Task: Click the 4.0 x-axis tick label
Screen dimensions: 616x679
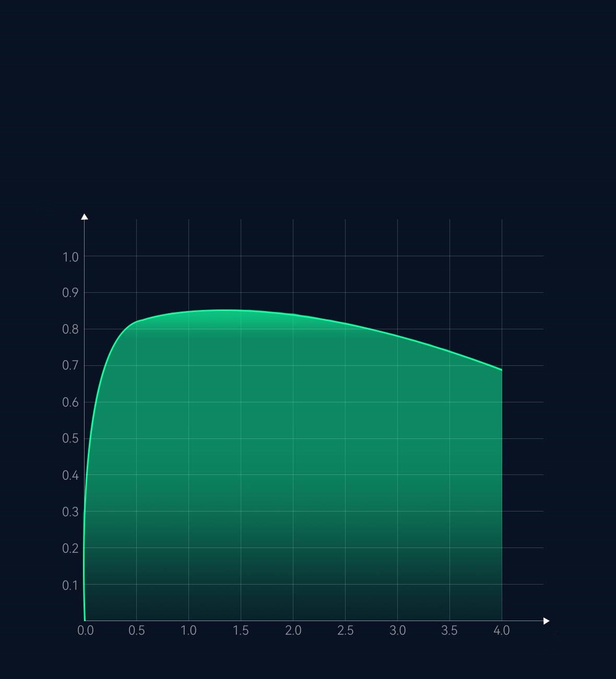Action: [x=501, y=630]
